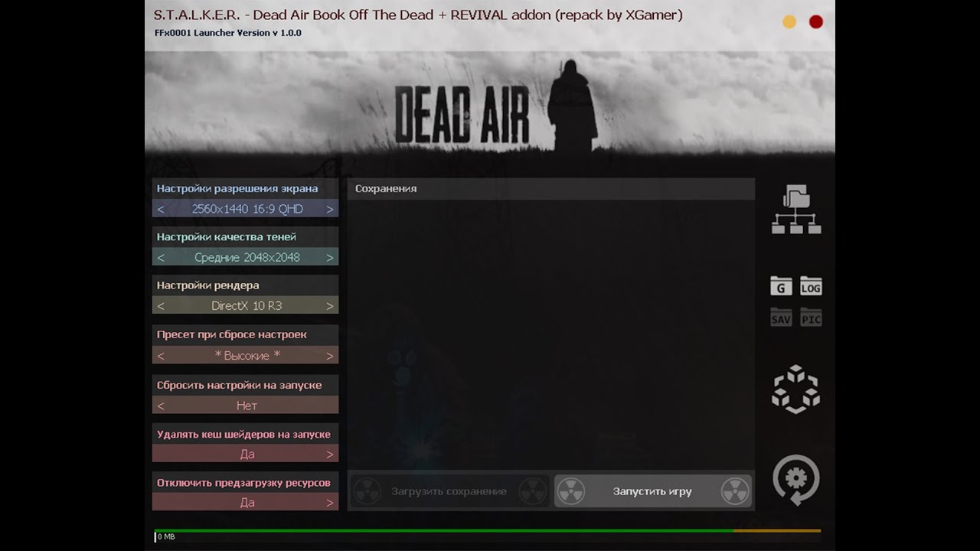This screenshot has width=980, height=551.
Task: Click Настройки качества теней label
Action: point(227,236)
